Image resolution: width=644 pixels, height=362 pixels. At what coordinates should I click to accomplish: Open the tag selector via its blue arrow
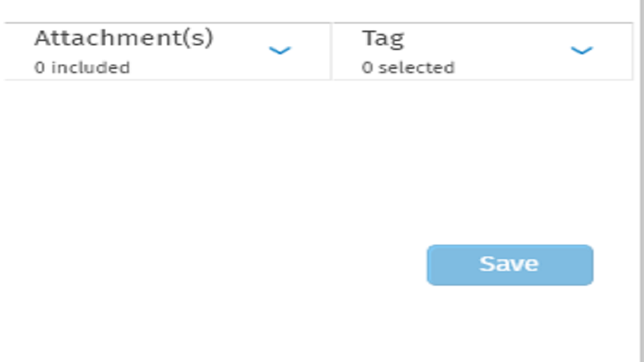[x=581, y=50]
